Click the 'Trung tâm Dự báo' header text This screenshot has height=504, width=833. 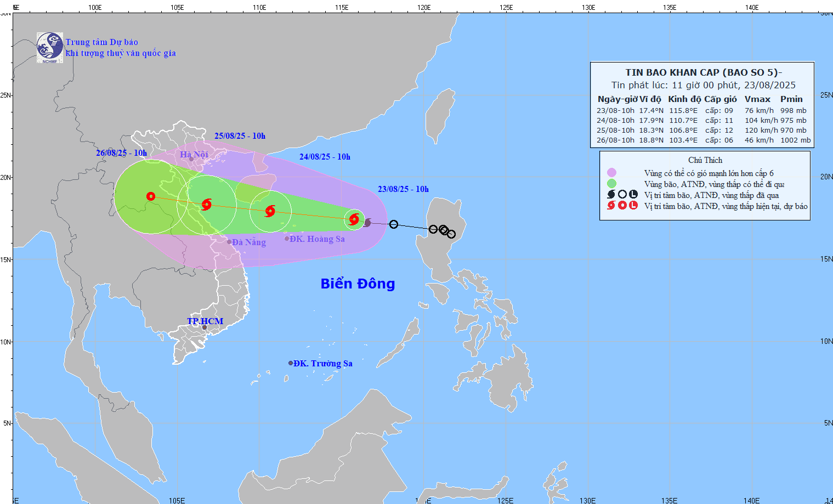click(102, 42)
